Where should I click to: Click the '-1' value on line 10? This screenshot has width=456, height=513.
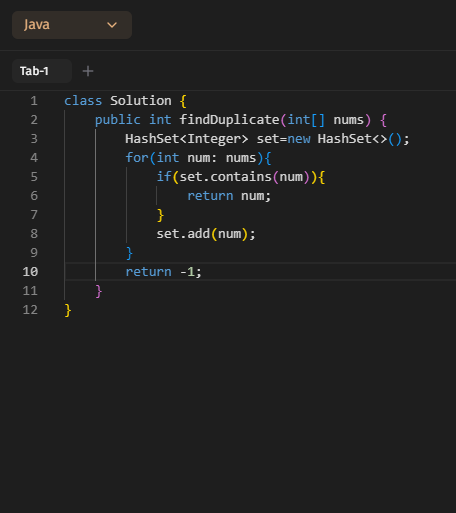[x=187, y=272]
